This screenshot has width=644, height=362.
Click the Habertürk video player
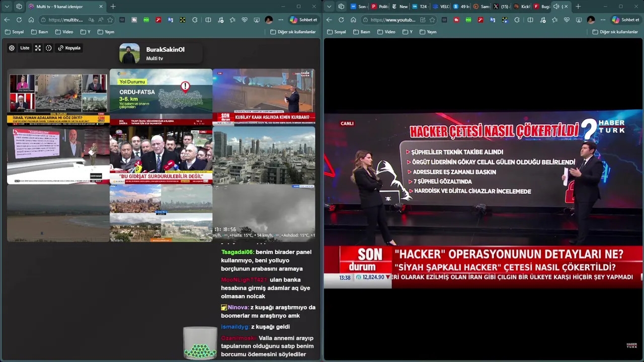483,199
